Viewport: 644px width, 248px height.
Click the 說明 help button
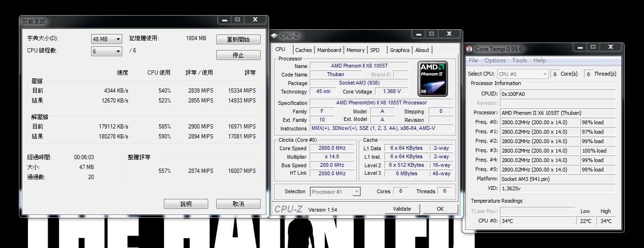[x=186, y=204]
